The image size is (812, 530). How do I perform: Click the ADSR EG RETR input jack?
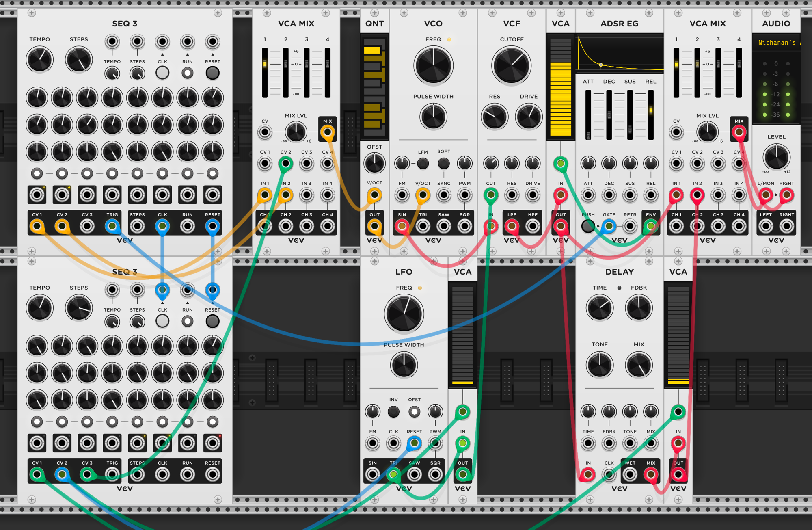[x=630, y=226]
